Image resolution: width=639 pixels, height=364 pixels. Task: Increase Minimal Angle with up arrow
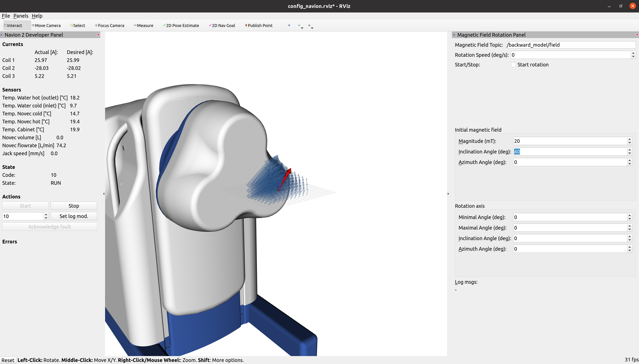point(629,215)
